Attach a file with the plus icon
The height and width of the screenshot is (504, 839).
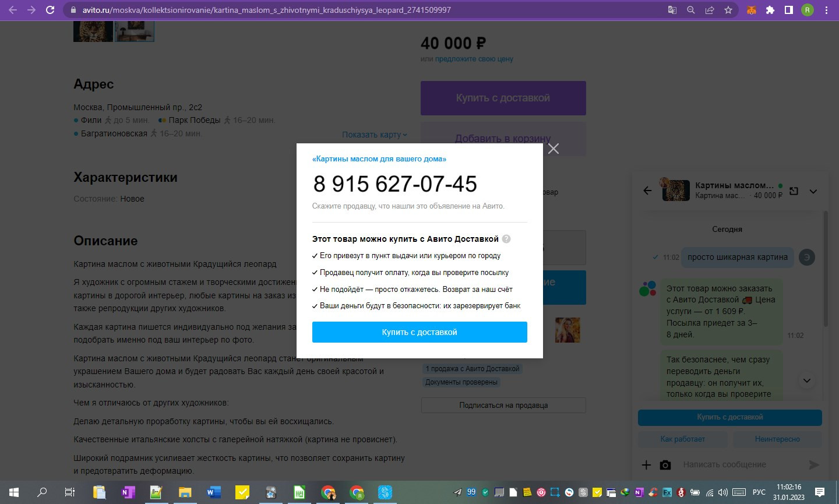click(646, 464)
